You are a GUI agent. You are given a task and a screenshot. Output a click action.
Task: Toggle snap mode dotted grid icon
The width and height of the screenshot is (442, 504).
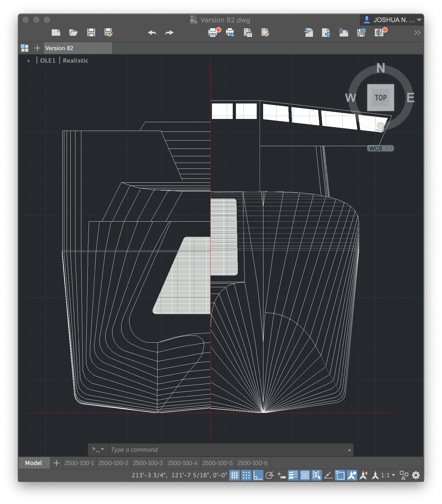(x=246, y=475)
